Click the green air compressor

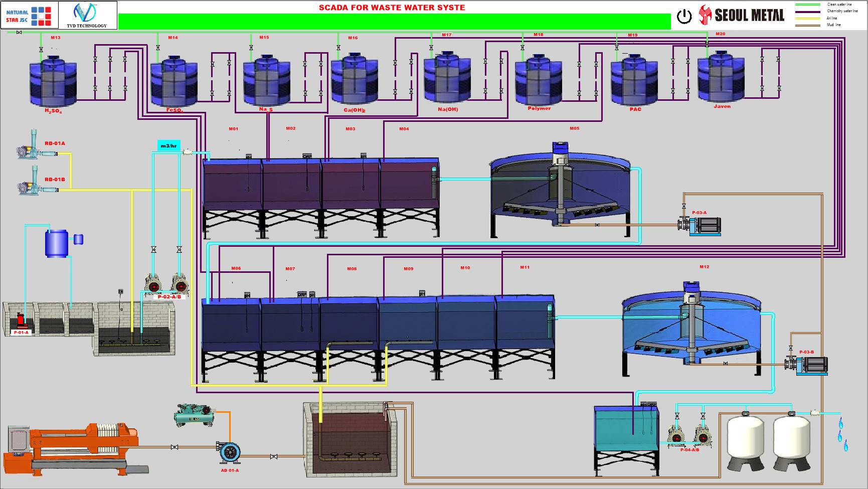click(195, 415)
